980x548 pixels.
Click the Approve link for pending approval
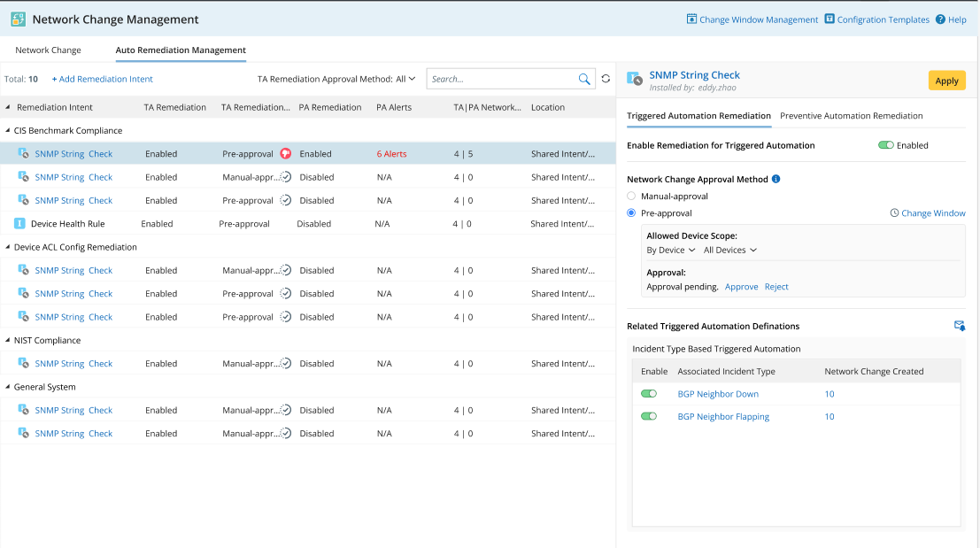click(741, 287)
